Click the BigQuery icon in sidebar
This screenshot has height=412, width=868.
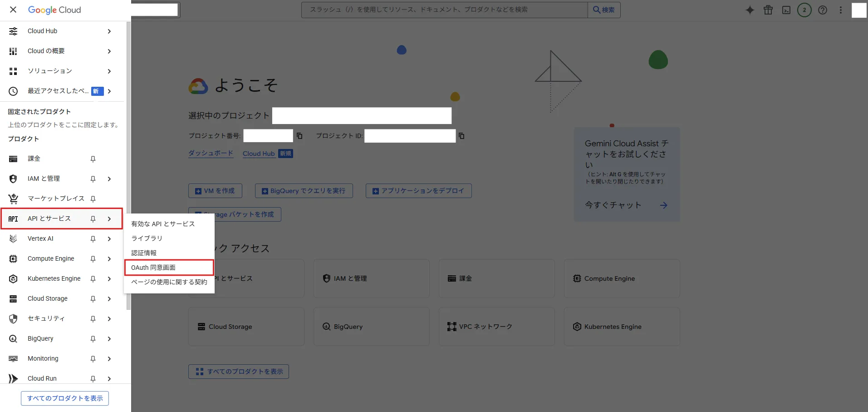click(x=13, y=339)
